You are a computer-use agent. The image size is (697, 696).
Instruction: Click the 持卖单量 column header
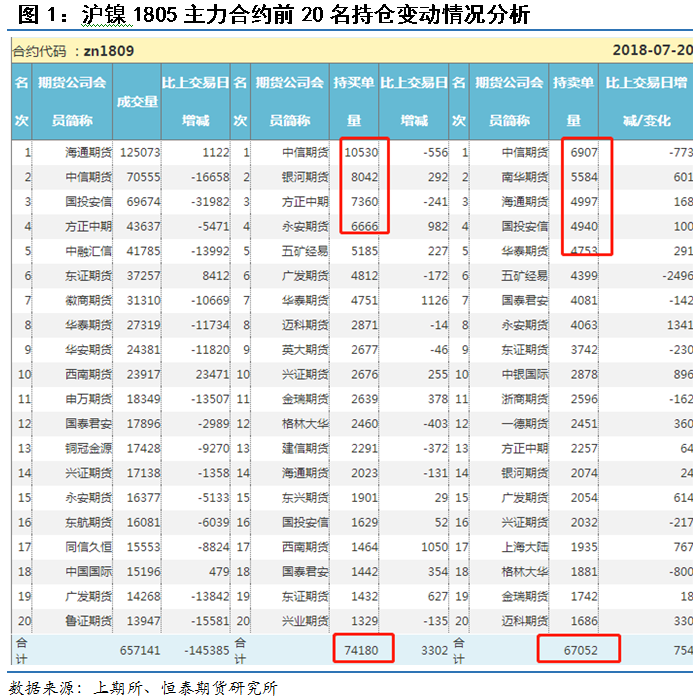[573, 101]
